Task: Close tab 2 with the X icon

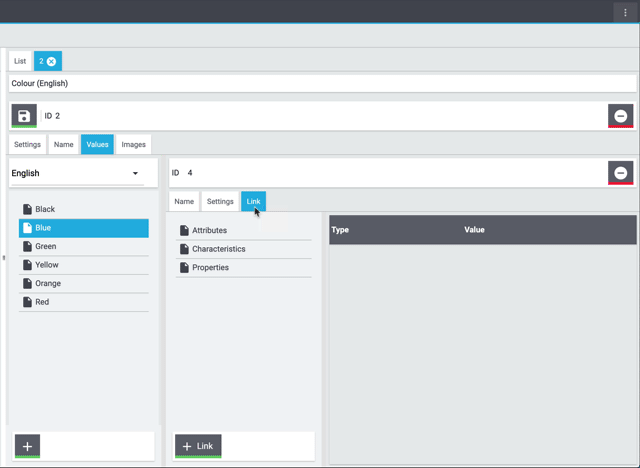Action: tap(52, 61)
